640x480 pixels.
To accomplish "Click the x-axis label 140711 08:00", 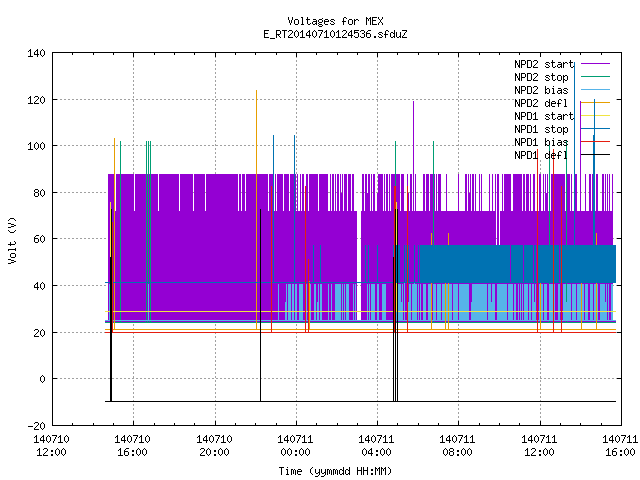I will click(x=457, y=446).
